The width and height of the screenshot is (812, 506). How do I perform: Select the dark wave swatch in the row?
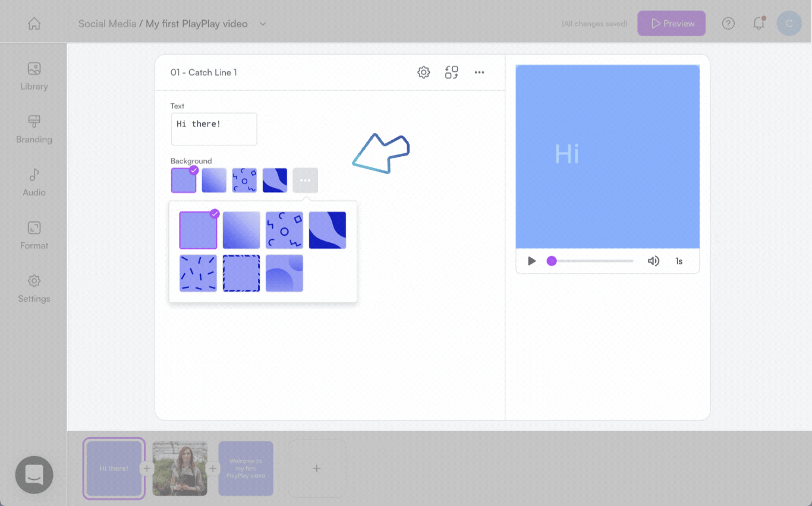click(275, 180)
